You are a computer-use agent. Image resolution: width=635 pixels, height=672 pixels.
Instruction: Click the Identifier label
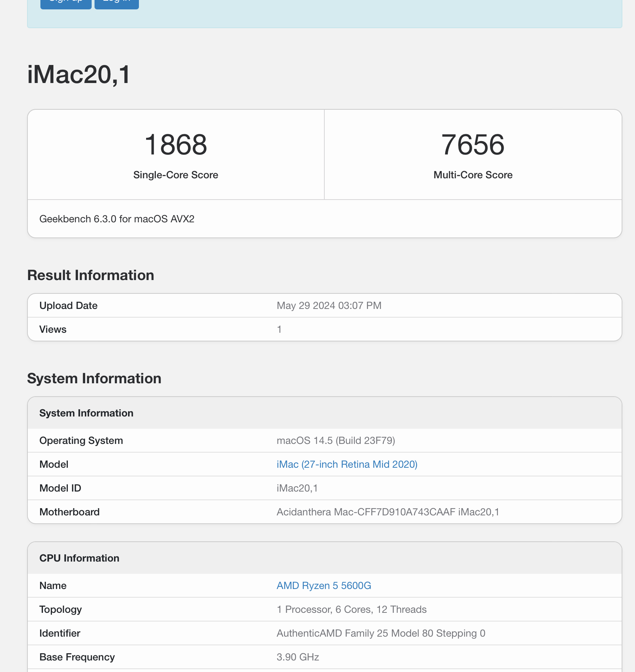(x=60, y=633)
